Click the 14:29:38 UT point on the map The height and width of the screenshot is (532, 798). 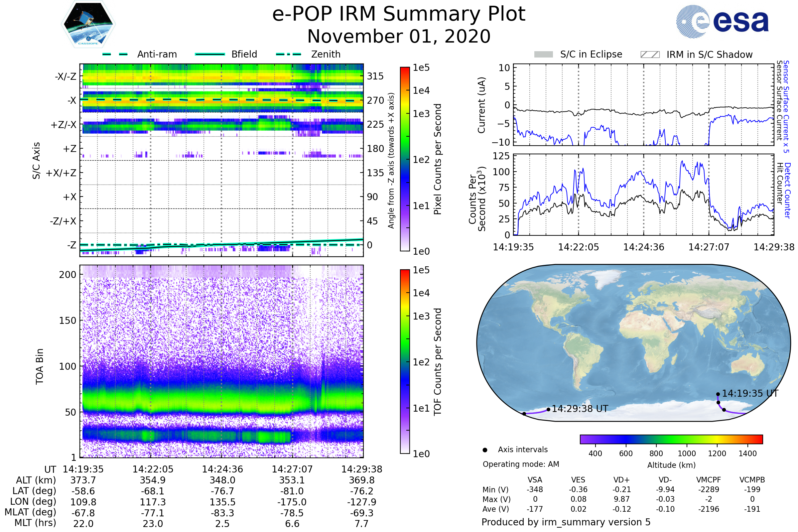click(x=548, y=410)
